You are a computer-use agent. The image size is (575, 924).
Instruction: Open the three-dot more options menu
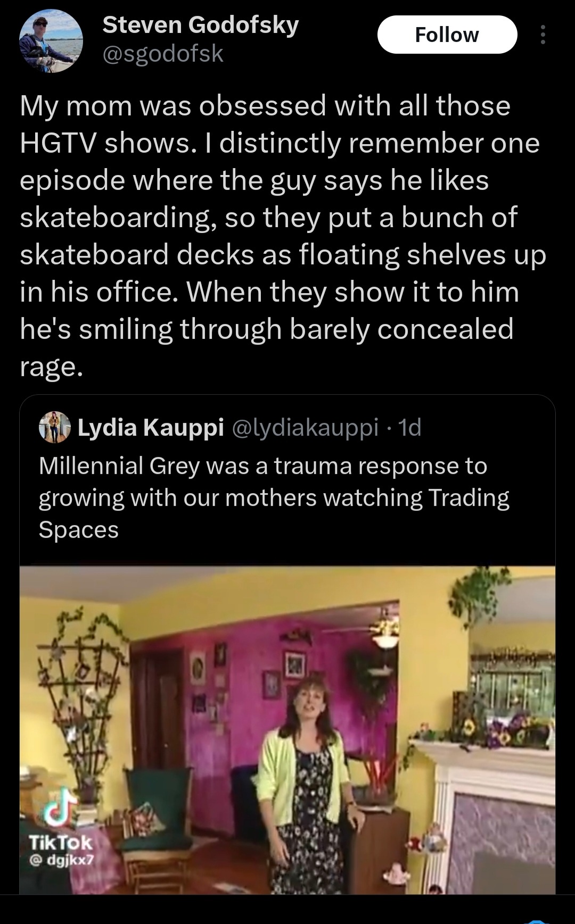(543, 35)
